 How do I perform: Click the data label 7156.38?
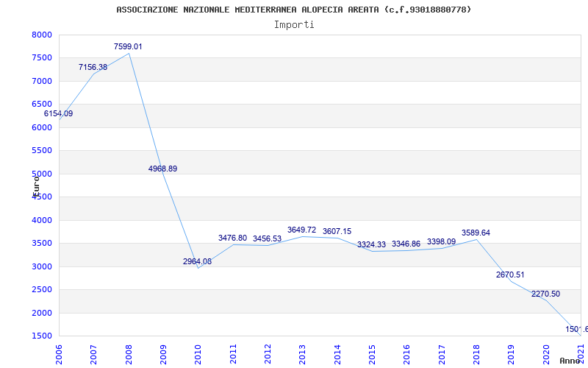click(93, 67)
